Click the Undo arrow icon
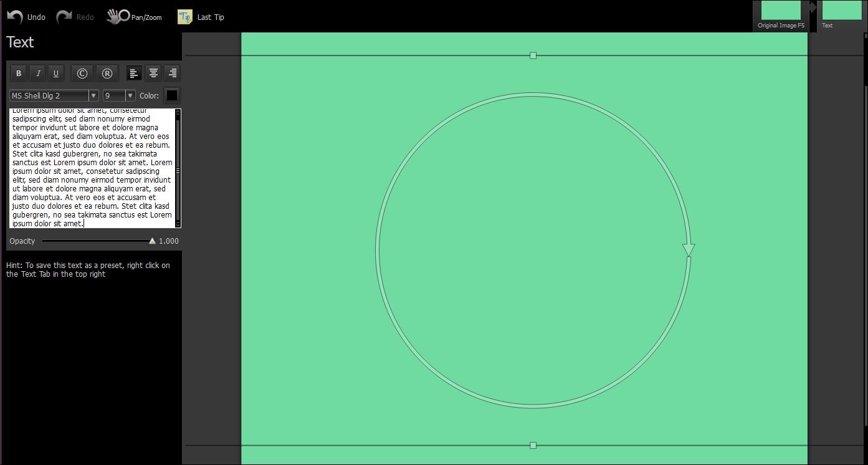This screenshot has height=465, width=868. [15, 17]
